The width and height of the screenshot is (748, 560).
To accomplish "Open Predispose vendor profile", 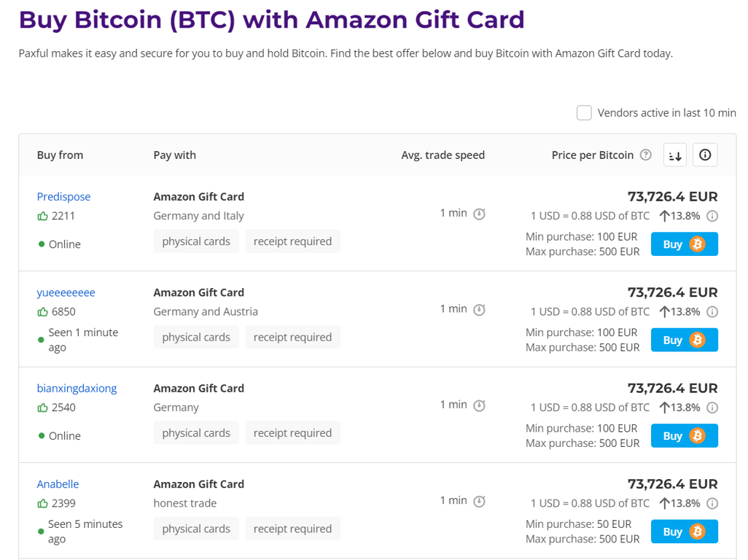I will point(63,197).
